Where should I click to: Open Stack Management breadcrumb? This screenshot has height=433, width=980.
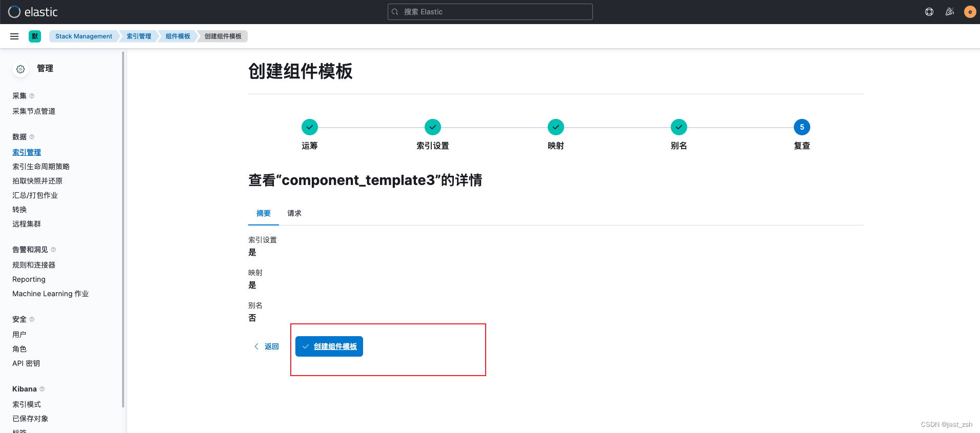pyautogui.click(x=84, y=36)
